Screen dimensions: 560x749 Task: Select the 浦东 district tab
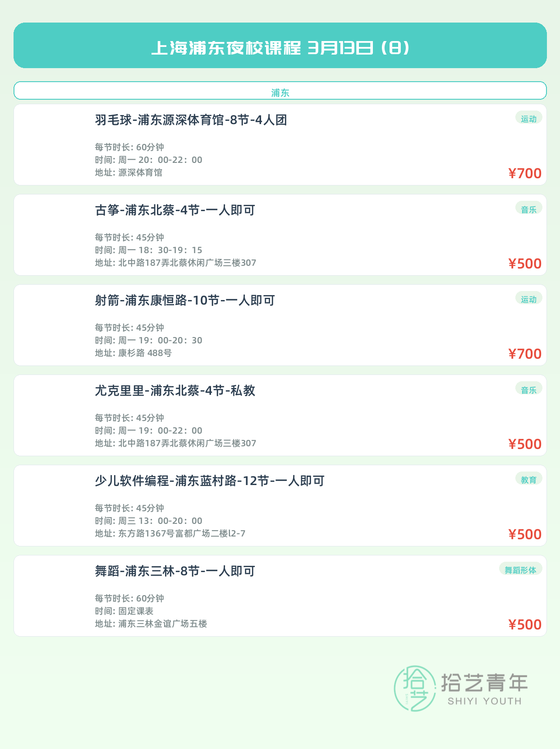coord(280,92)
